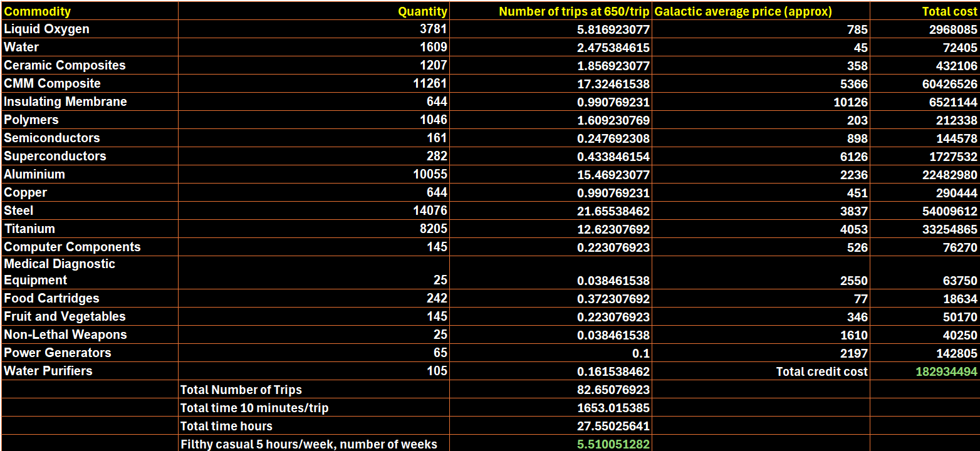Click Superconductors total cost 1727532
The height and width of the screenshot is (451, 980).
point(925,156)
